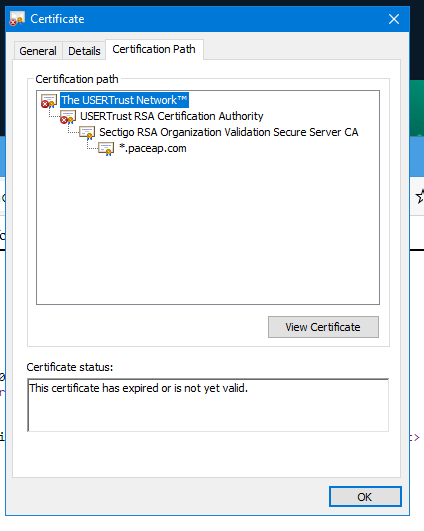The height and width of the screenshot is (531, 424).
Task: Click the certificate status message text
Action: coord(138,388)
